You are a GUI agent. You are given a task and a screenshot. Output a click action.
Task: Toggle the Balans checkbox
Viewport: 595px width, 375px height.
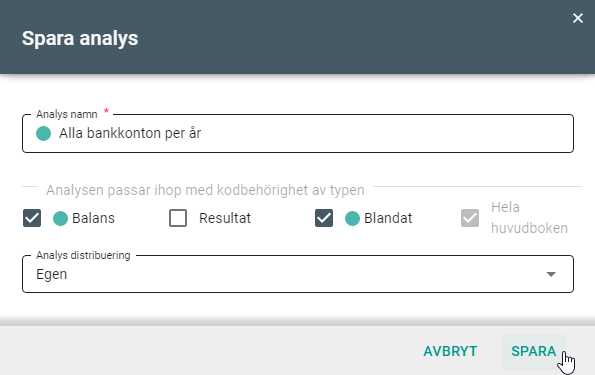pyautogui.click(x=32, y=218)
